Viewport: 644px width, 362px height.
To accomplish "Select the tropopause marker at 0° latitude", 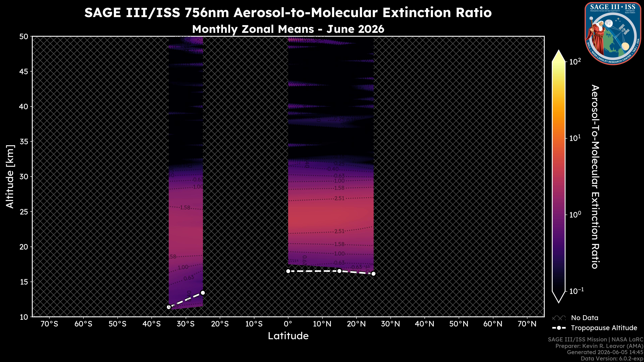I will tap(288, 271).
